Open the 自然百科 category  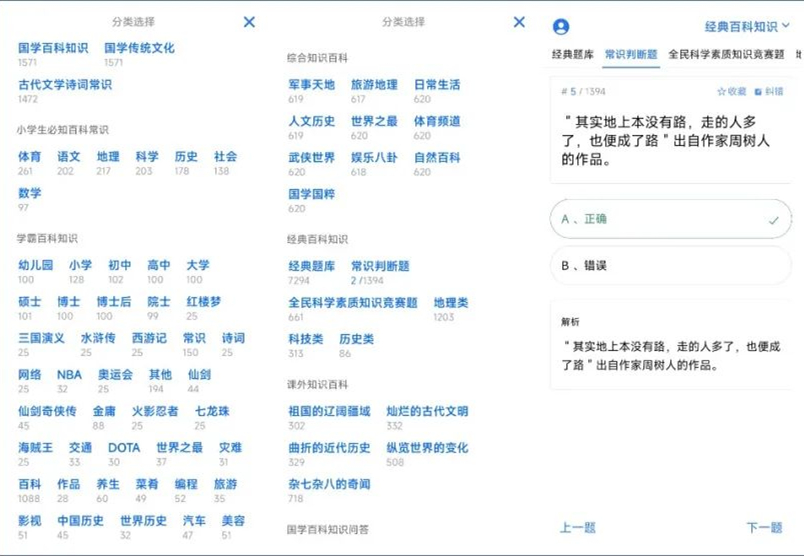437,157
